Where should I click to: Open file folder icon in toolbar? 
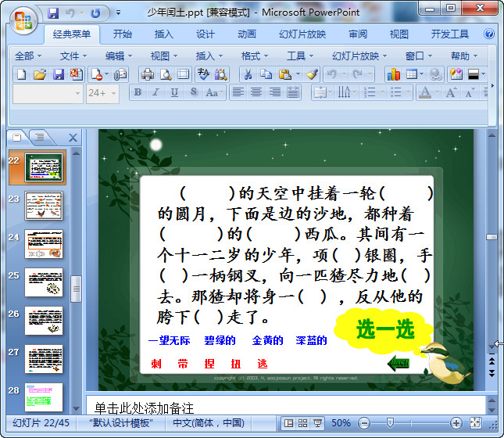(40, 74)
